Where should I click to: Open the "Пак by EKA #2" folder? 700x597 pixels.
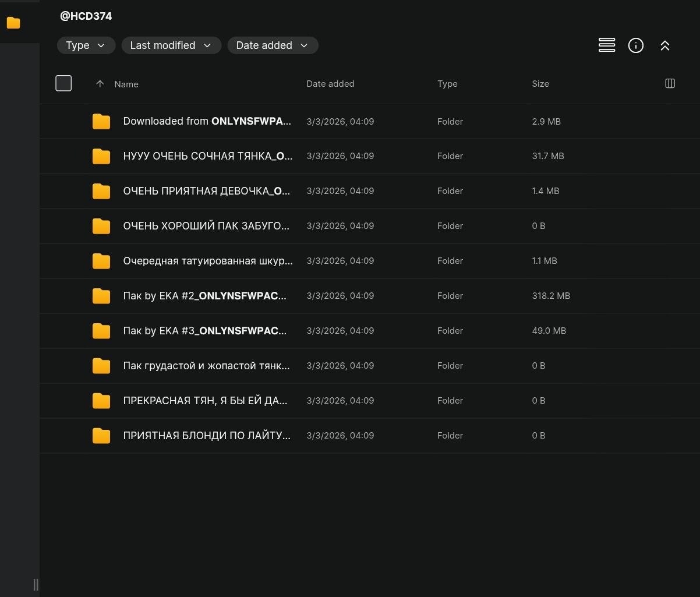204,296
